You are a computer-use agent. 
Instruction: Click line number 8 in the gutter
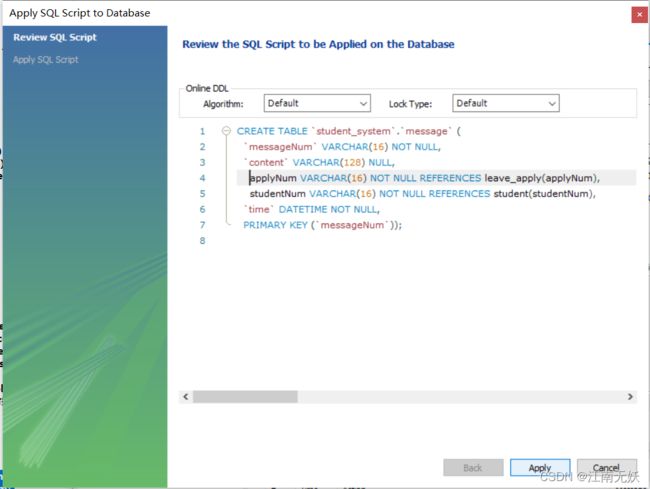click(x=202, y=241)
